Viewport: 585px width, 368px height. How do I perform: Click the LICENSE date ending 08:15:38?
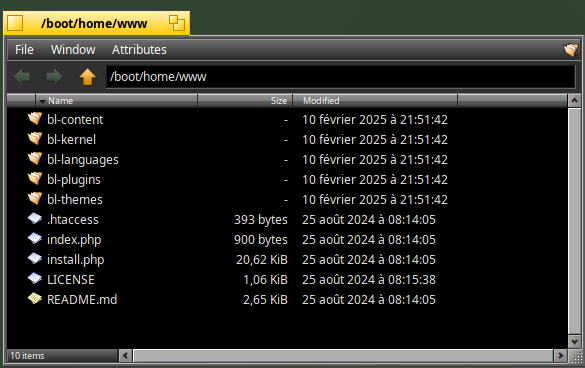point(369,280)
